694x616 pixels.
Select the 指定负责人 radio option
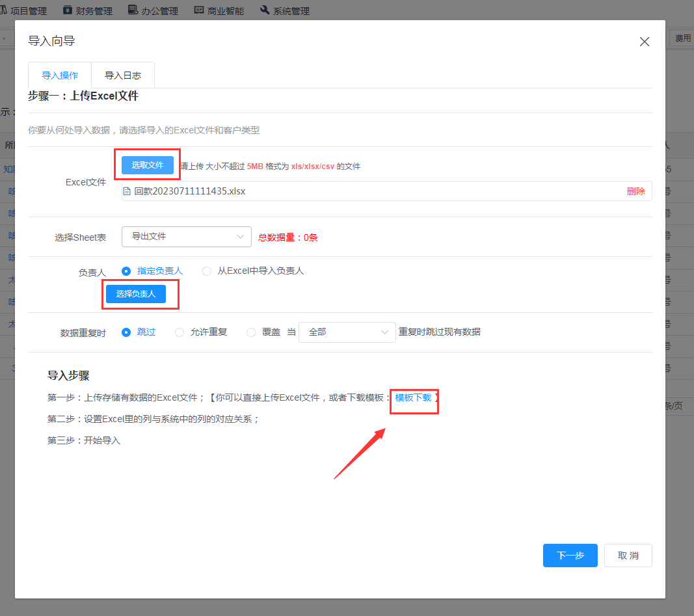pyautogui.click(x=126, y=271)
